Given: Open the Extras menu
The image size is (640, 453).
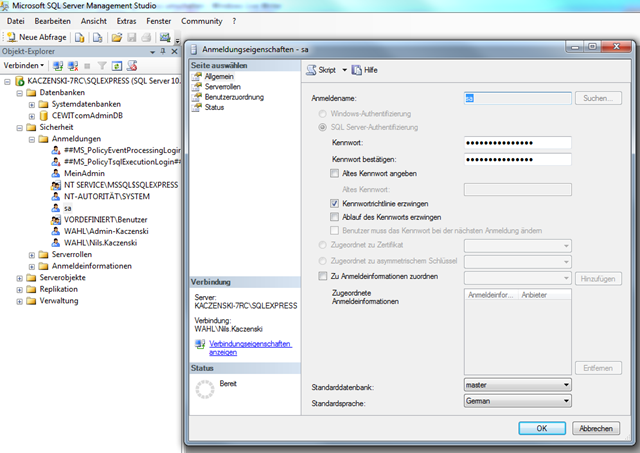Looking at the screenshot, I should [127, 21].
